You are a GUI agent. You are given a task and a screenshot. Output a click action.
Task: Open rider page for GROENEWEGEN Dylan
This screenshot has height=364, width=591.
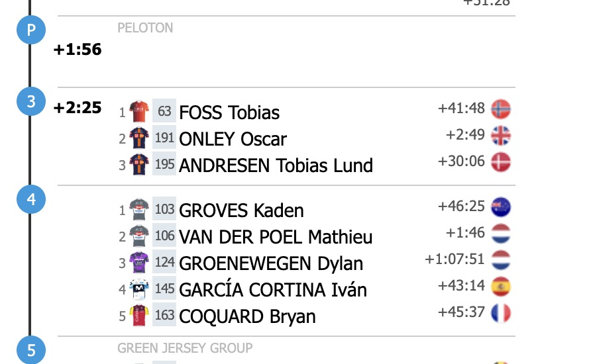(x=271, y=263)
